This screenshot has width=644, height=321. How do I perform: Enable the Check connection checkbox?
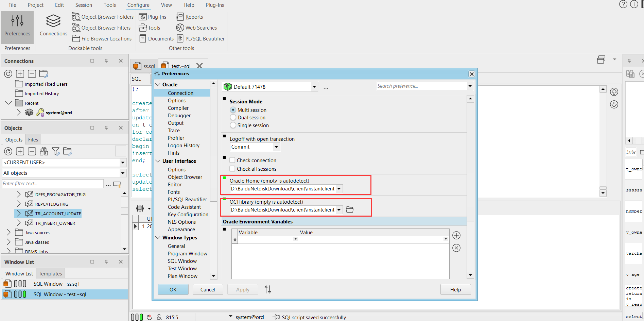232,160
